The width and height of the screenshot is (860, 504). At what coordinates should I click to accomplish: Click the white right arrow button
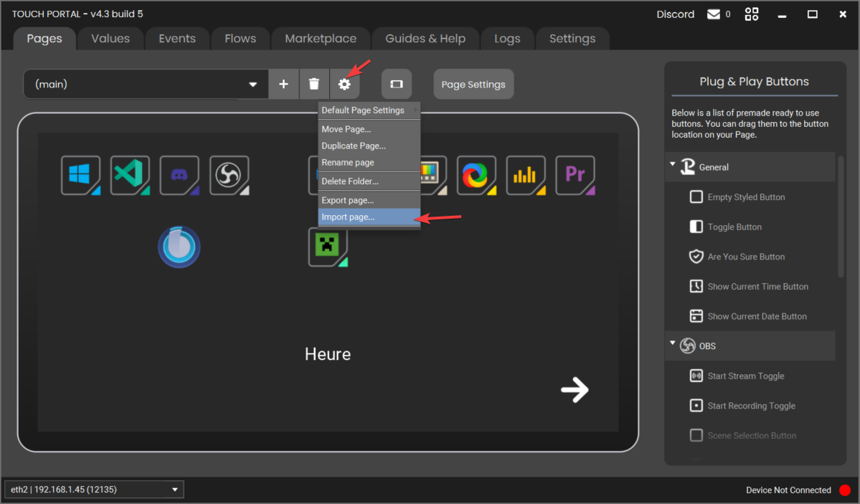coord(575,390)
